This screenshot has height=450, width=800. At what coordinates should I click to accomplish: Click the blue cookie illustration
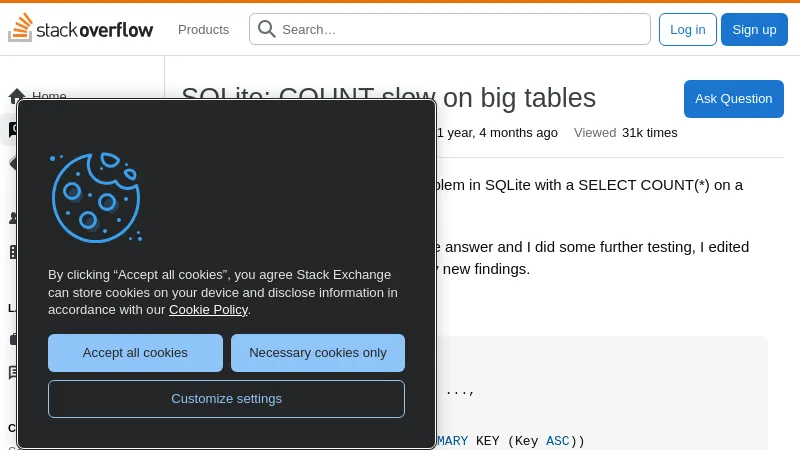click(x=95, y=197)
